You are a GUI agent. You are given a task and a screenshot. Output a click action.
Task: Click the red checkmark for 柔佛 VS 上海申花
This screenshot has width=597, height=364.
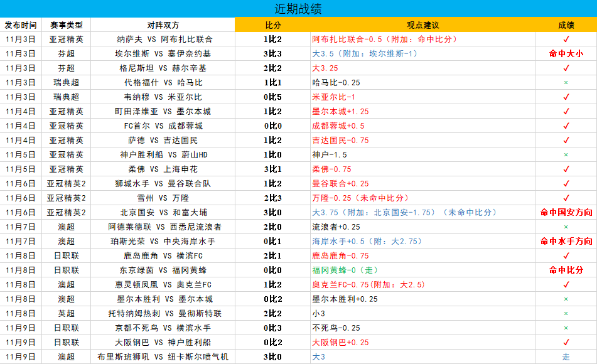click(x=566, y=169)
